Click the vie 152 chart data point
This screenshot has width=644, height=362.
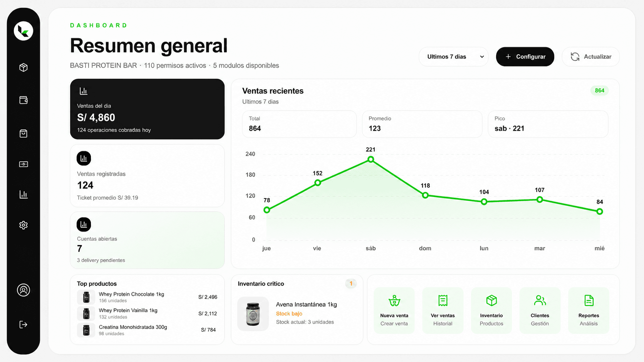(x=318, y=183)
